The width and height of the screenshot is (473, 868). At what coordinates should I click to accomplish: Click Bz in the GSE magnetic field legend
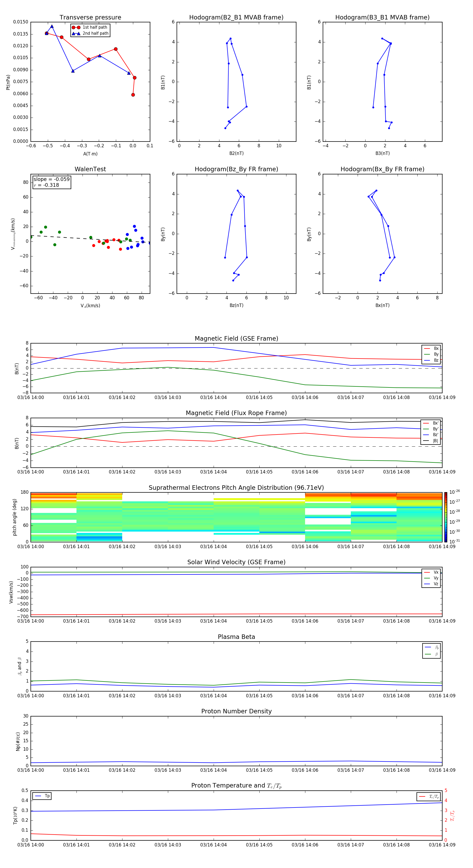click(x=431, y=360)
